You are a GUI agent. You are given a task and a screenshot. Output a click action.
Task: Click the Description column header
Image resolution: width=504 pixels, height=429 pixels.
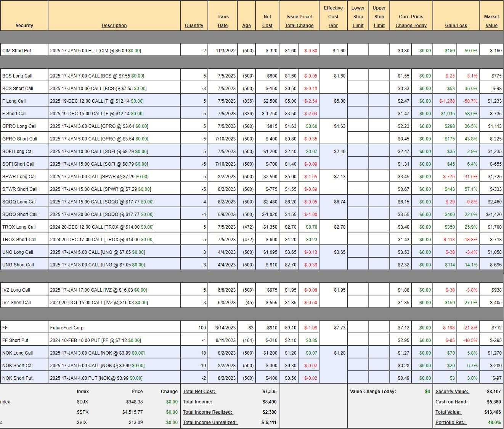tap(114, 26)
